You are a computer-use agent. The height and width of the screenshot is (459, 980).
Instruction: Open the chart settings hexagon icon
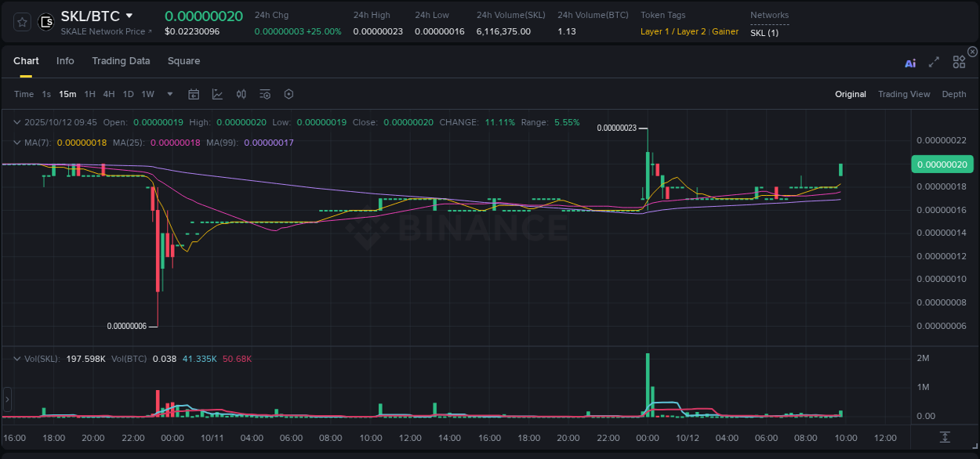coord(289,94)
